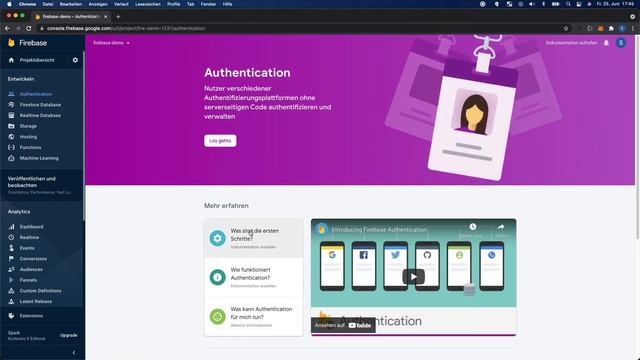Open firebase-demo project dropdown
The width and height of the screenshot is (640, 360).
click(111, 43)
